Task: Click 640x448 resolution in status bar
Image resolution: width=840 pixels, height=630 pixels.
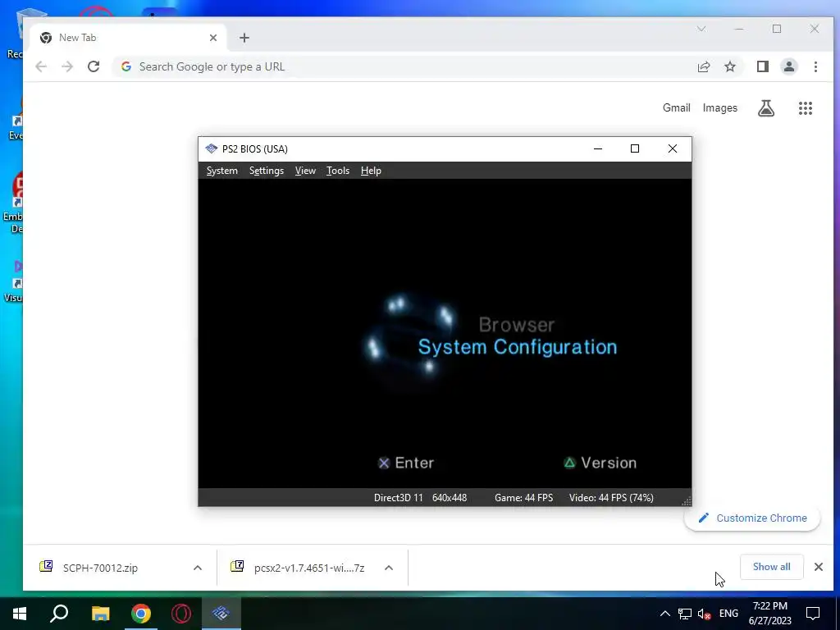Action: [x=450, y=498]
